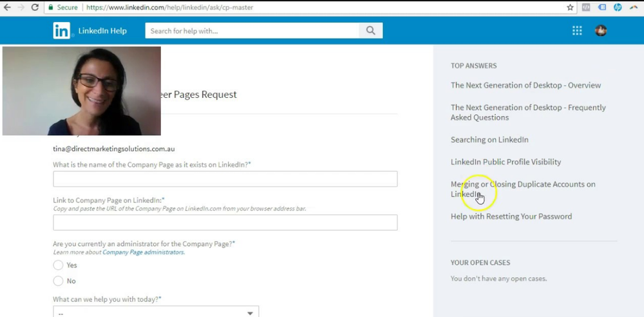Reload the page with the refresh icon
The image size is (644, 317).
coord(35,7)
